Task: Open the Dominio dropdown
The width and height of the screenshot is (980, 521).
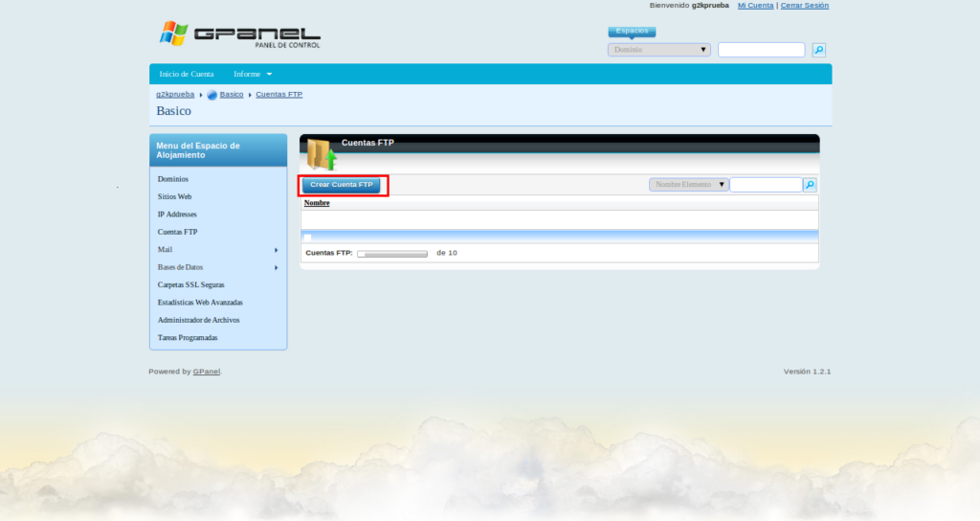Action: pos(658,50)
